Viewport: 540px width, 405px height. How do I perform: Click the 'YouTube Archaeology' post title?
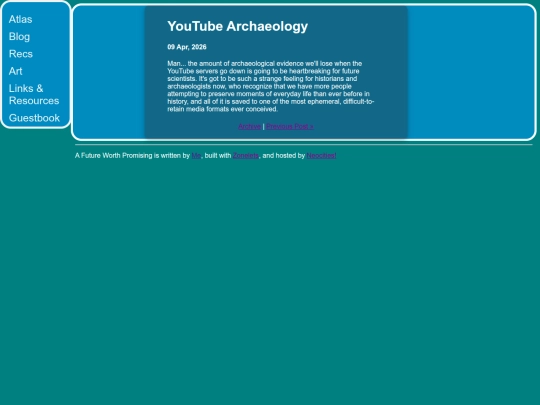pos(238,26)
